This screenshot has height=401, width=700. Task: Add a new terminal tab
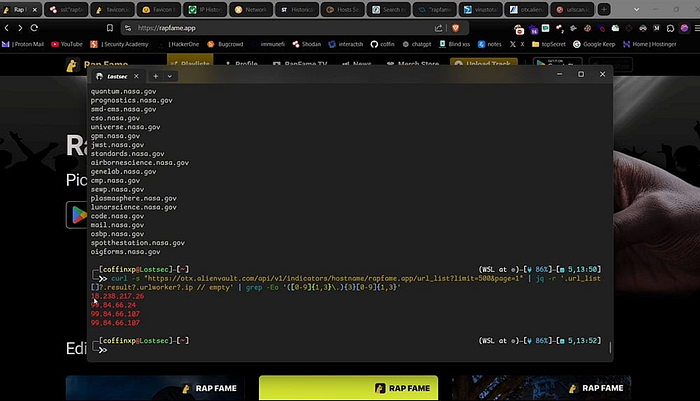155,76
